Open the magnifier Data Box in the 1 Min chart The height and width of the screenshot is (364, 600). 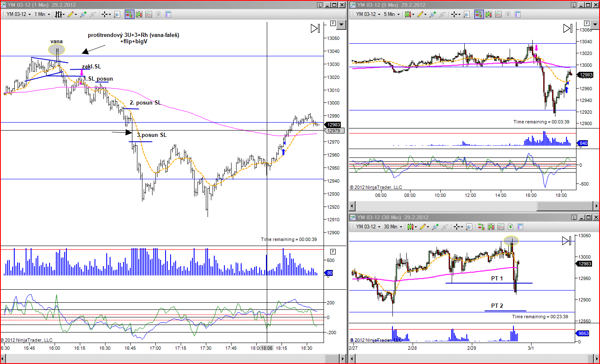[117, 14]
